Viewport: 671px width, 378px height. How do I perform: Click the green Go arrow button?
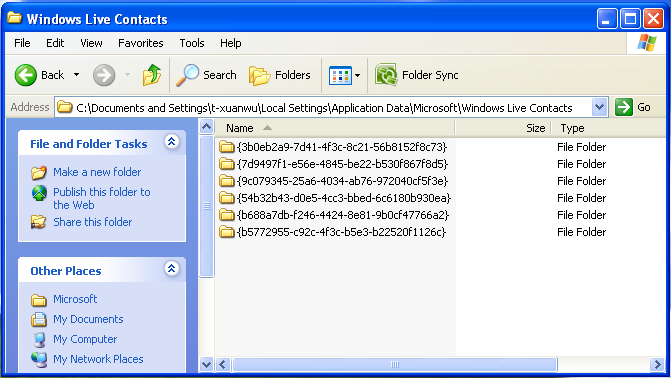[623, 107]
